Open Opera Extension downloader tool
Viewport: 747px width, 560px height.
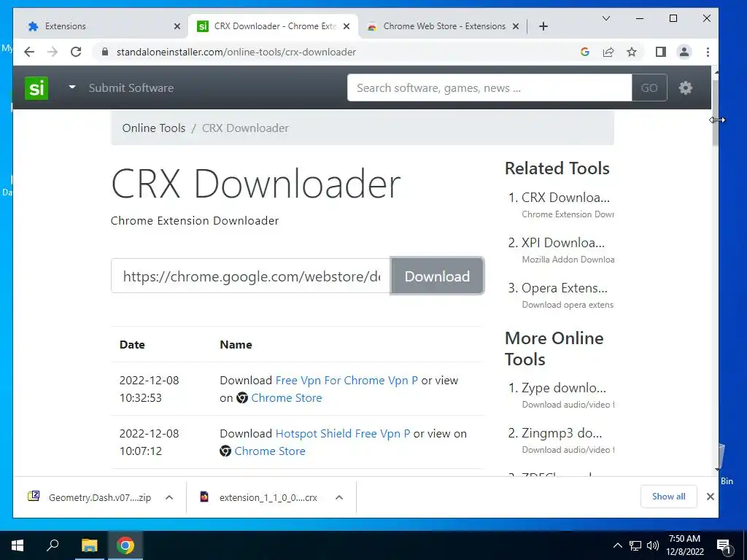pos(565,288)
